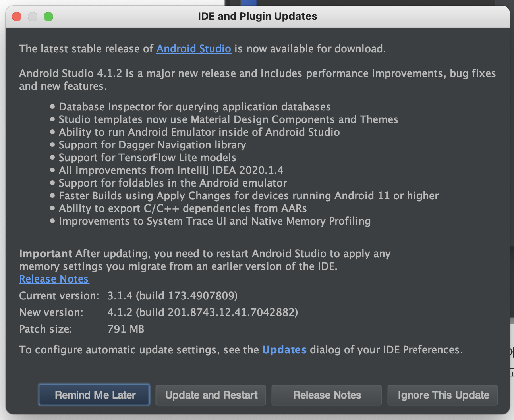Viewport: 514px width, 420px height.
Task: Choose Ignore This Update
Action: [443, 395]
